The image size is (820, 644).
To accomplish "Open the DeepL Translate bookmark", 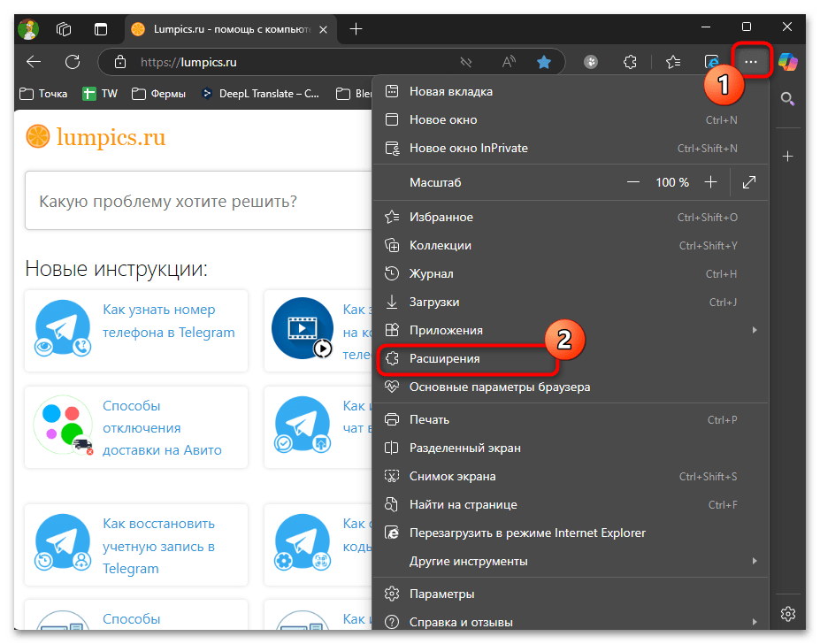I will click(260, 94).
